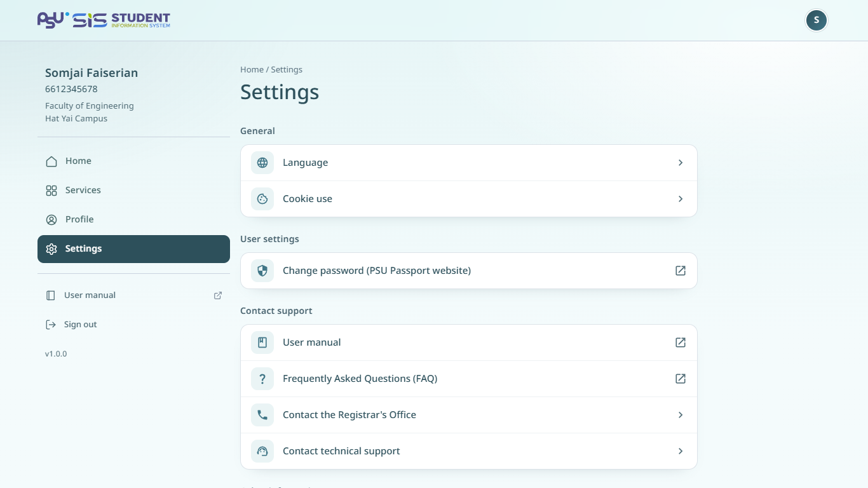Click the Cookie use cookie icon
Screen dimensions: 868x488
tap(262, 199)
